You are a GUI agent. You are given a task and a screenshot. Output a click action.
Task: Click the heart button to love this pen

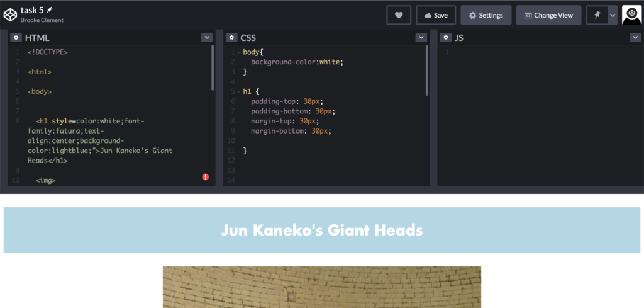tap(399, 15)
